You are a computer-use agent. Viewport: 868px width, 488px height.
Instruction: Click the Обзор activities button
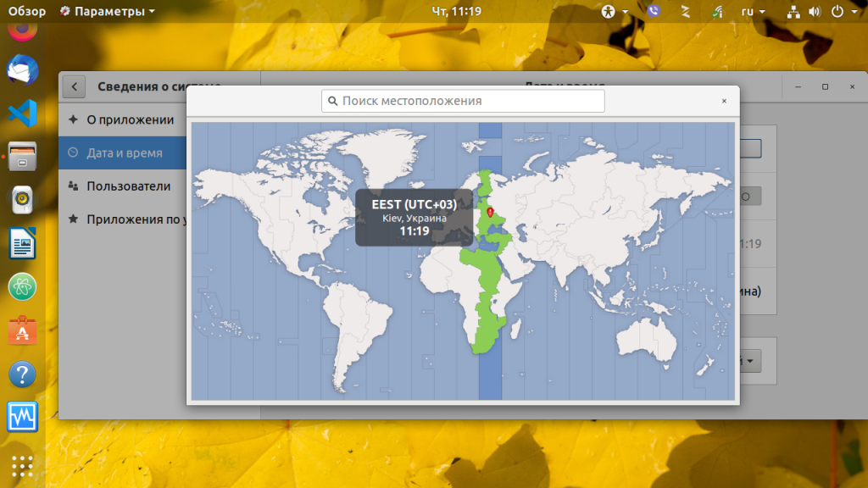pyautogui.click(x=26, y=12)
